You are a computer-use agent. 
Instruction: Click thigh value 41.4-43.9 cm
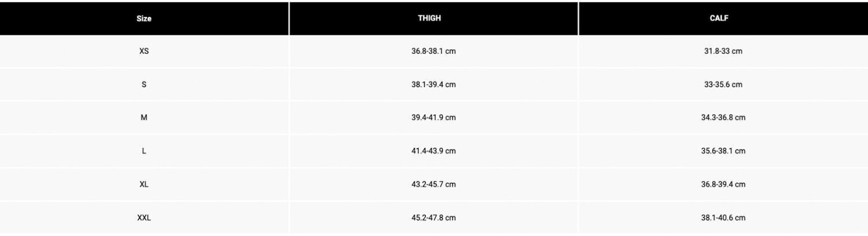pyautogui.click(x=433, y=151)
